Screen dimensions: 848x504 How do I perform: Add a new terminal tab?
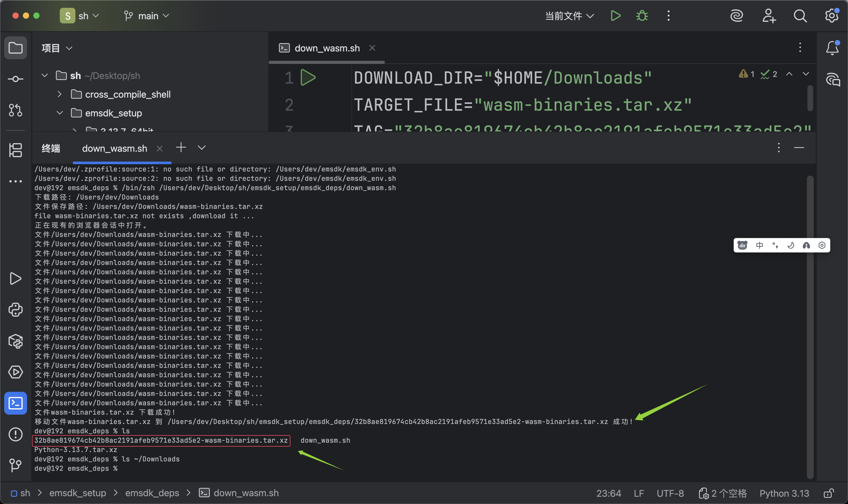tap(181, 147)
